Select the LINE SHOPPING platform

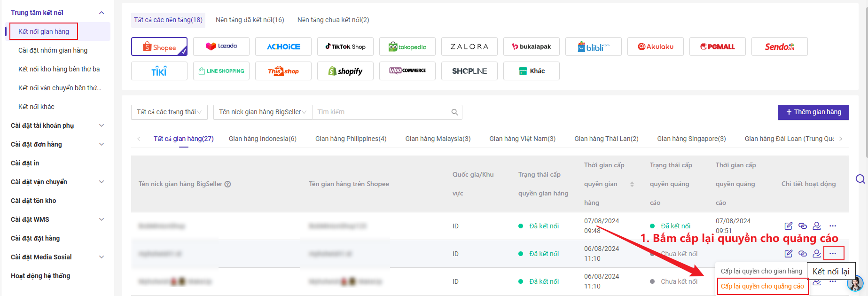pyautogui.click(x=221, y=71)
